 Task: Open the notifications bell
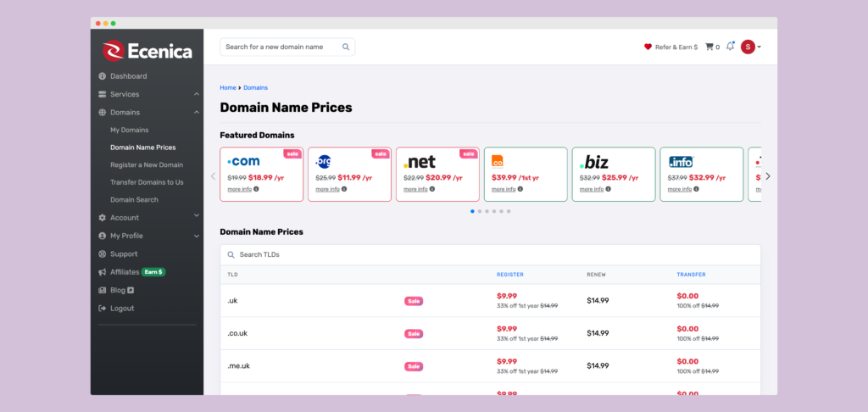tap(730, 47)
